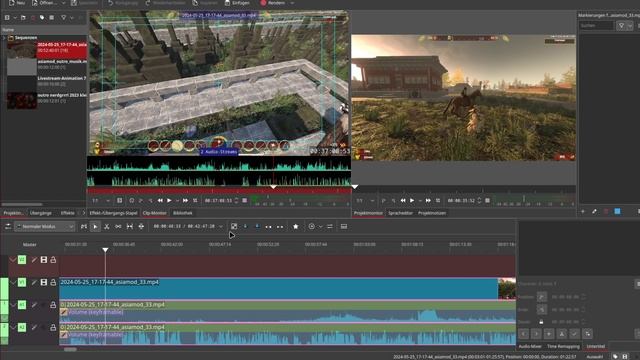Viewport: 640px width, 360px height.
Task: Play the clip monitor
Action: point(169,200)
